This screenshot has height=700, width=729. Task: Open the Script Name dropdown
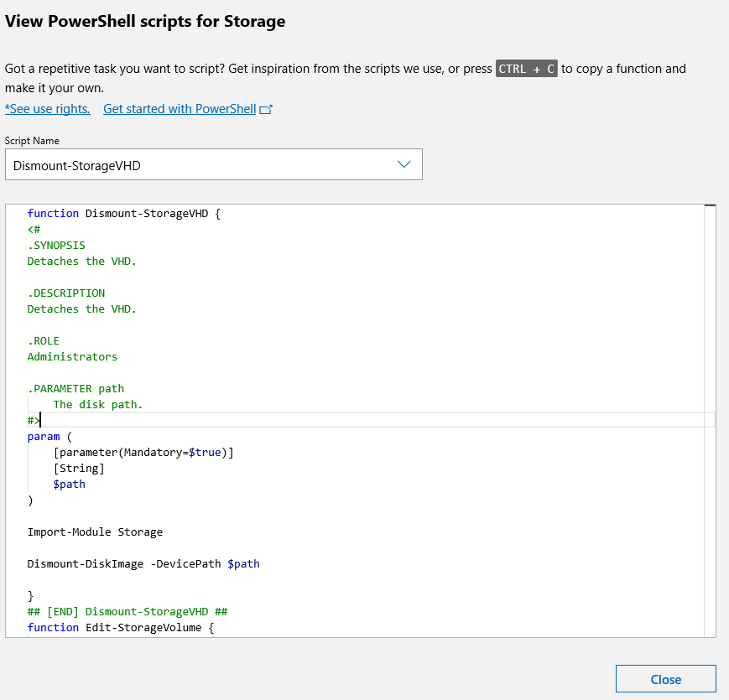[213, 164]
